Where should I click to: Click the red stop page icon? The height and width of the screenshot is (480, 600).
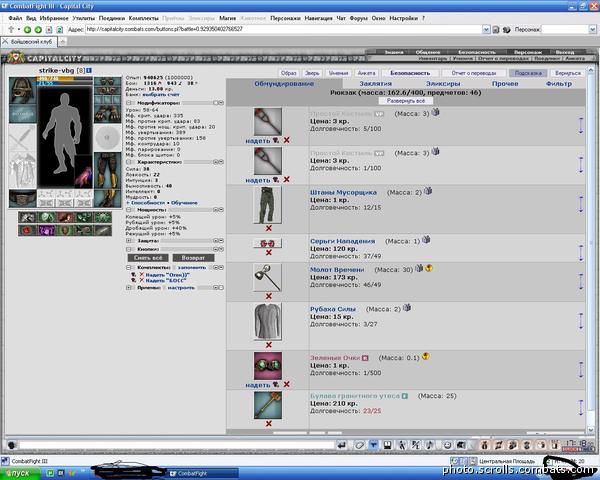pos(49,29)
